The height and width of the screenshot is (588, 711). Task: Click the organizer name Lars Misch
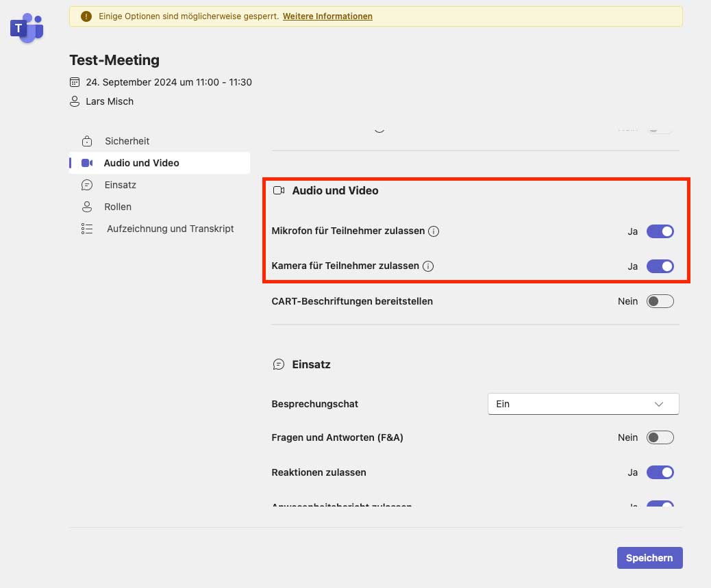(x=110, y=101)
